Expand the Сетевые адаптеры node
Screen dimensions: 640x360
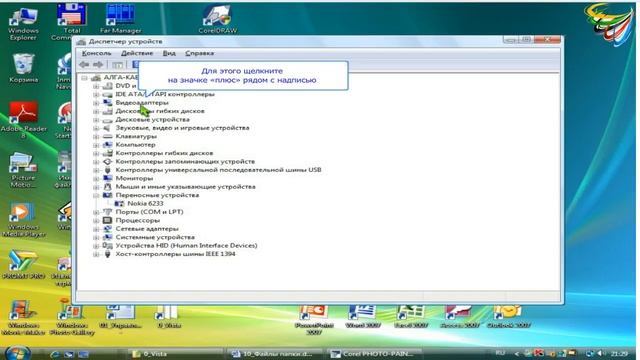pos(96,229)
